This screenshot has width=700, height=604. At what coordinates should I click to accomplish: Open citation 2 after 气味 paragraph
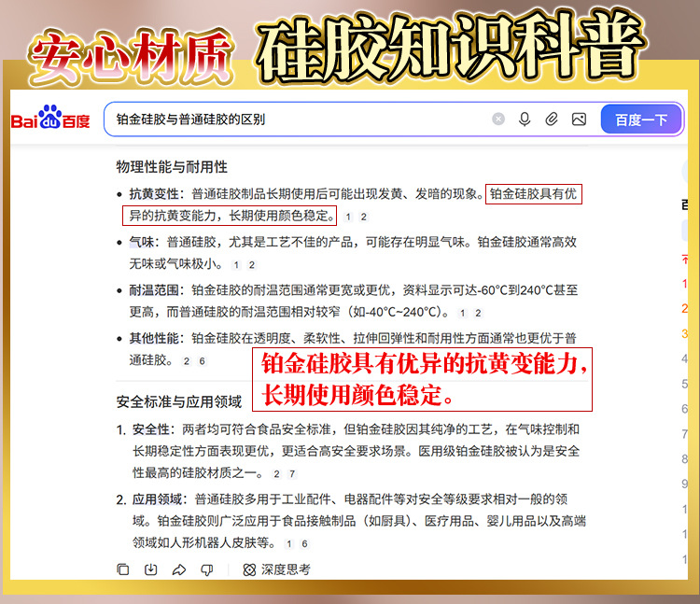point(252,265)
